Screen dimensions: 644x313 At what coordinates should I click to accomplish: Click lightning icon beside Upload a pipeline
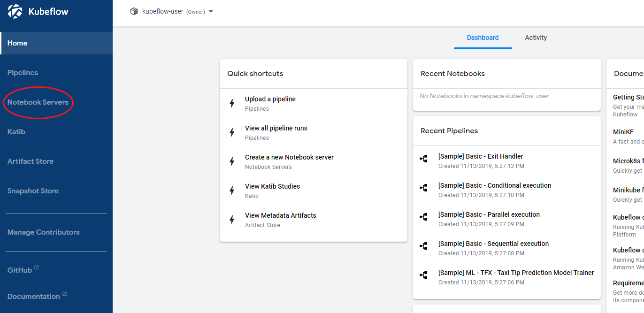(x=232, y=103)
